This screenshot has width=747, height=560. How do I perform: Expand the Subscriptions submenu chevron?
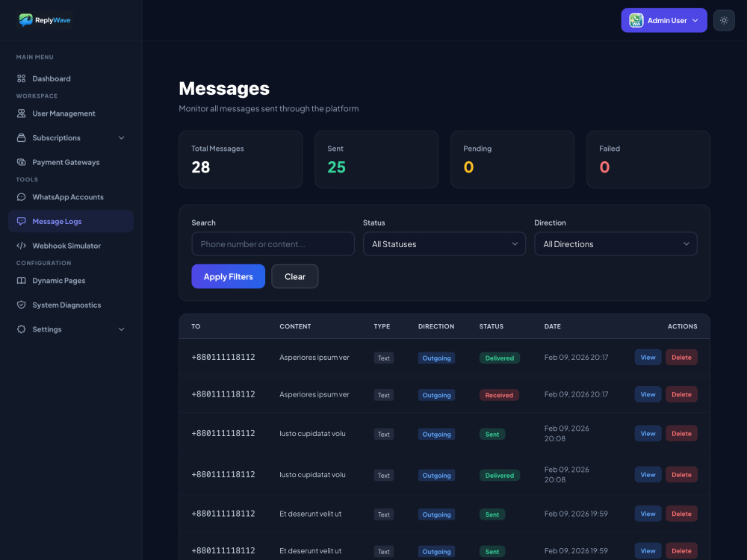[x=122, y=137]
